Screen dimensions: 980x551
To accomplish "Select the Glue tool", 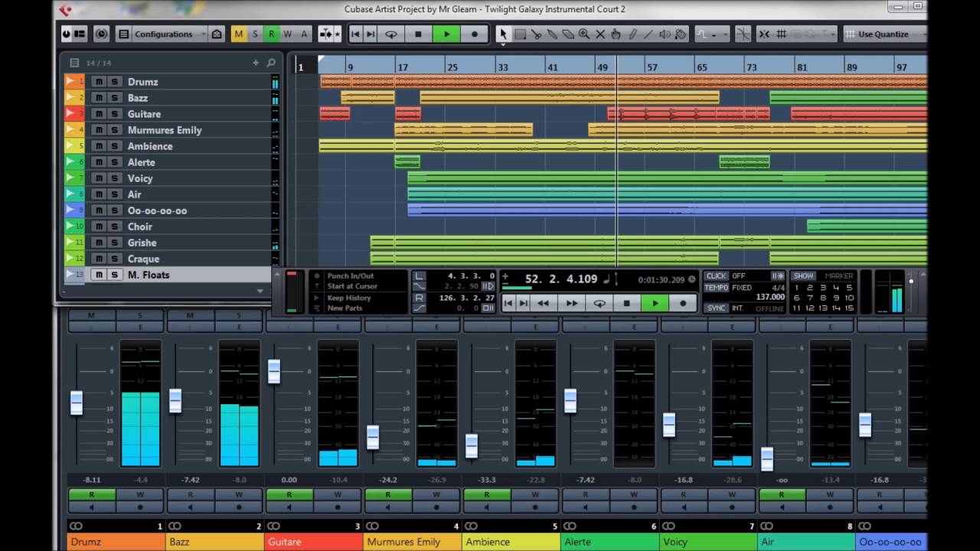I will click(x=552, y=34).
